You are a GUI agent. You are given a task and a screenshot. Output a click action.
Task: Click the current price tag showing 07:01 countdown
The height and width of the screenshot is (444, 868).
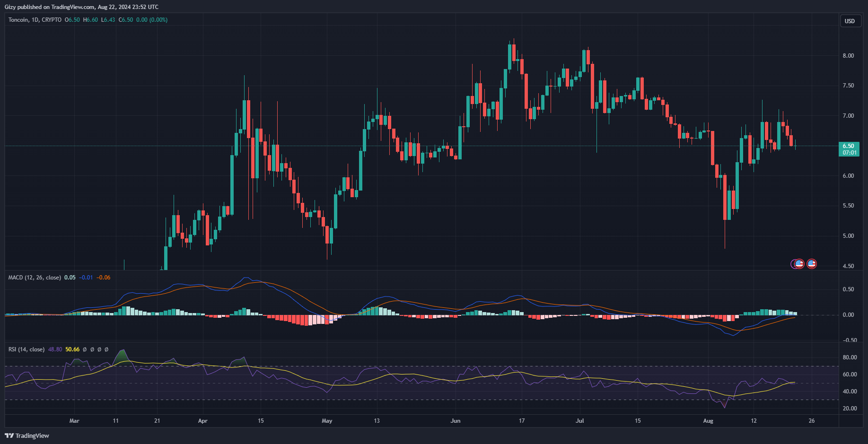(850, 149)
